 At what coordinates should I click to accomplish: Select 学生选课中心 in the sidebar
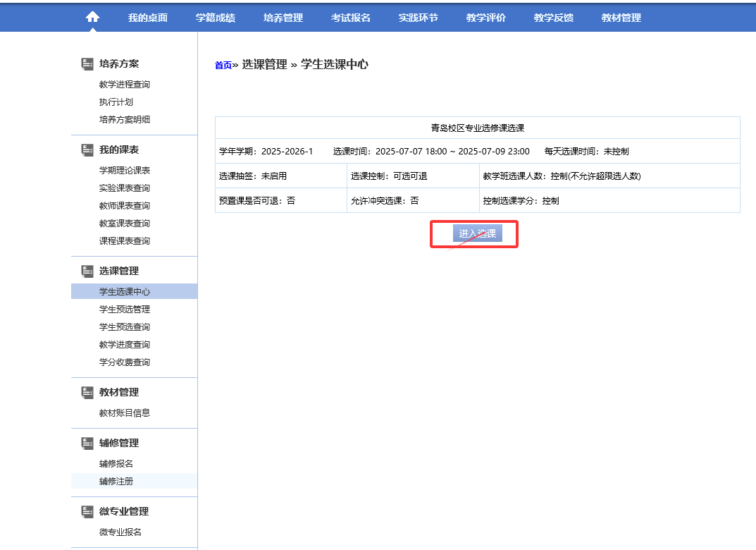(125, 292)
